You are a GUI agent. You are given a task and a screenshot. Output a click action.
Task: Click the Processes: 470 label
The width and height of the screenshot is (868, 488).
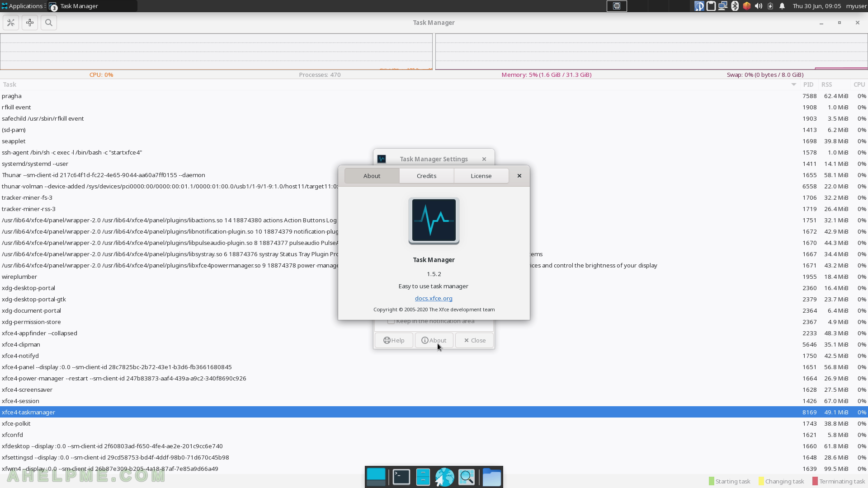(320, 75)
